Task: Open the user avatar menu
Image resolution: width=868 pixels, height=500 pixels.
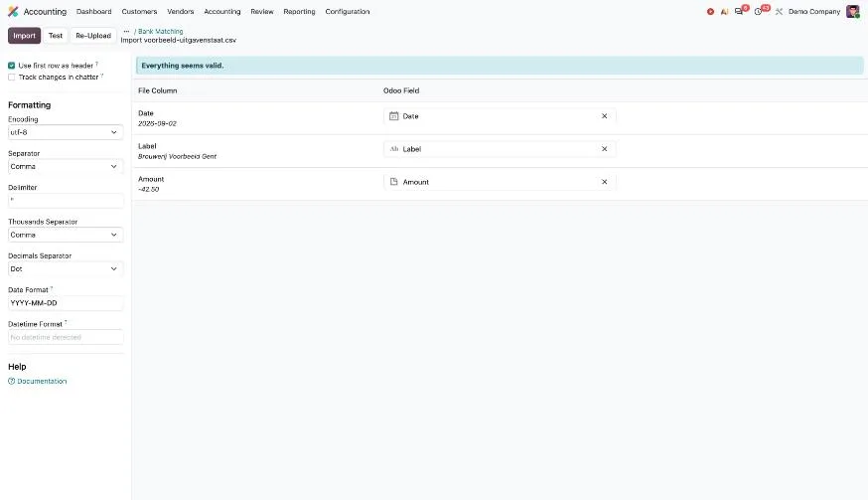Action: pos(852,12)
